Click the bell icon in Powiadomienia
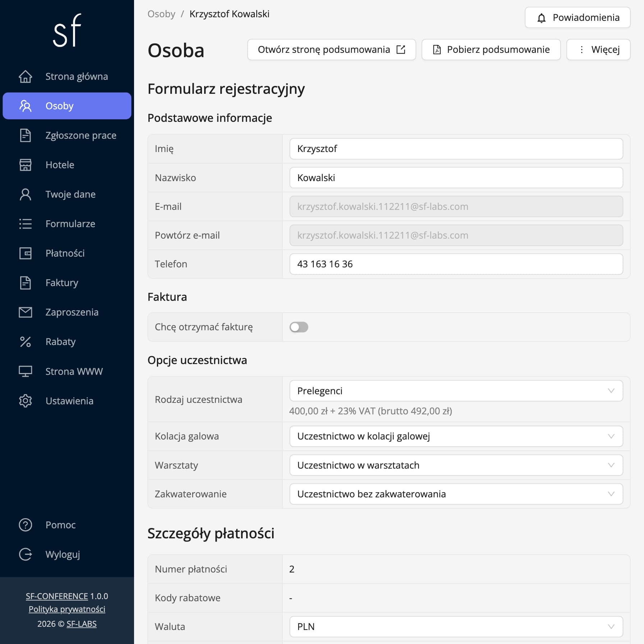644x644 pixels. (x=542, y=18)
